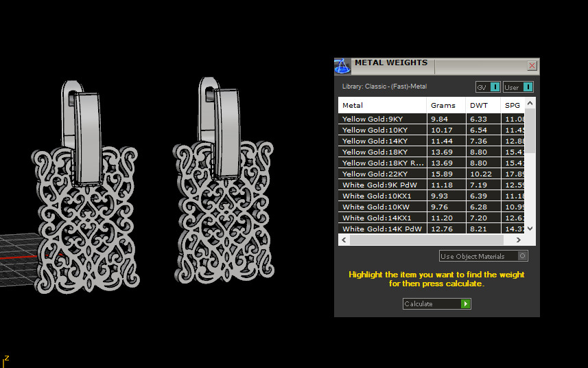Image resolution: width=588 pixels, height=368 pixels.
Task: Select the Yellow Gold:9KY row
Action: [x=432, y=119]
